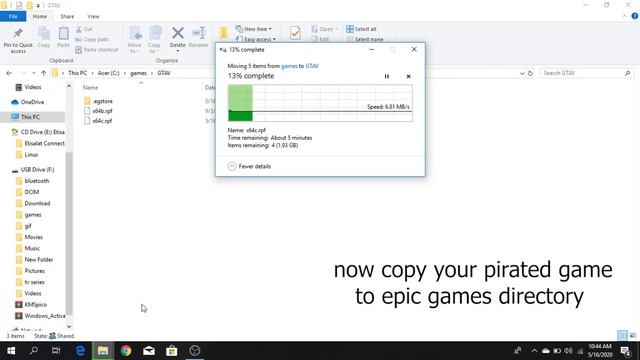Open the Easy access dropdown

pyautogui.click(x=256, y=39)
